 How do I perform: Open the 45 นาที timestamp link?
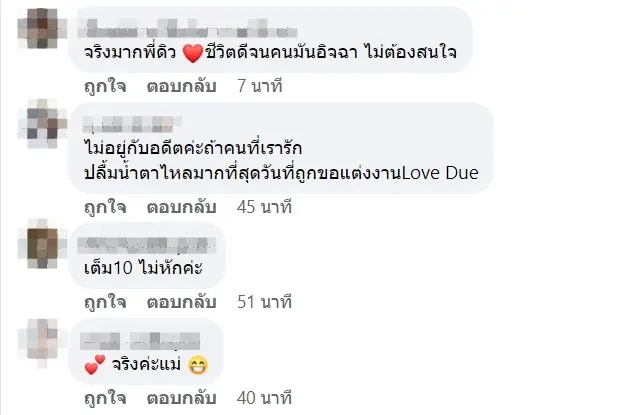click(262, 209)
